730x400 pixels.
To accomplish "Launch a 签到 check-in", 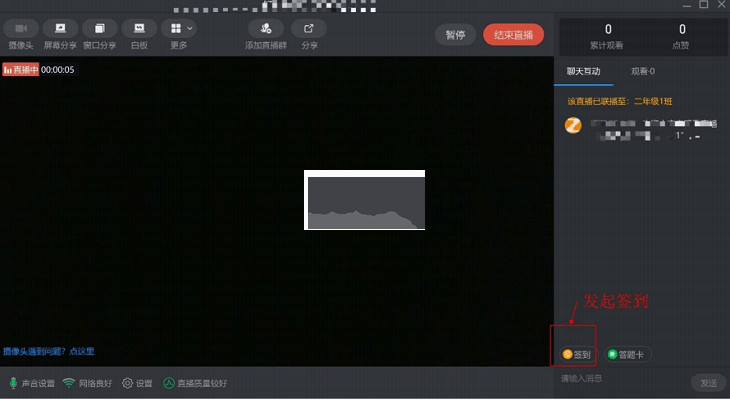I will coord(577,354).
